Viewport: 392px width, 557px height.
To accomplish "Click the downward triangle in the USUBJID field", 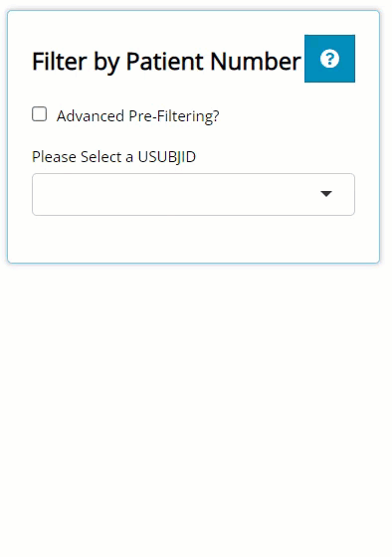I will 326,194.
